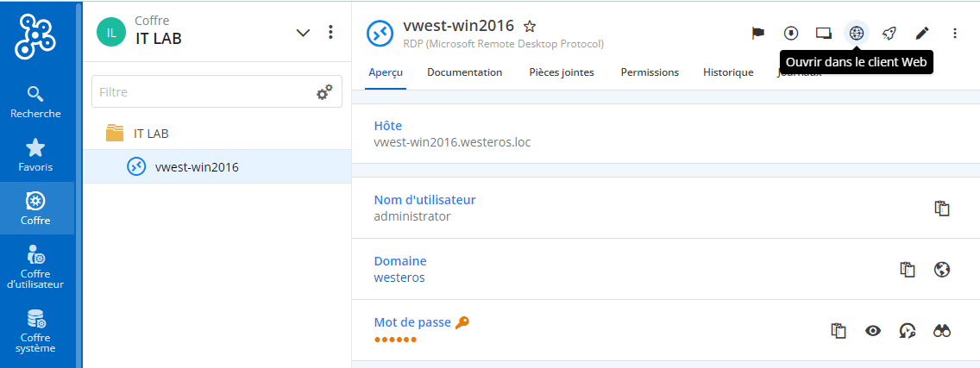Viewport: 980px width, 368px height.
Task: Click the download arrow circle icon
Action: [x=791, y=33]
